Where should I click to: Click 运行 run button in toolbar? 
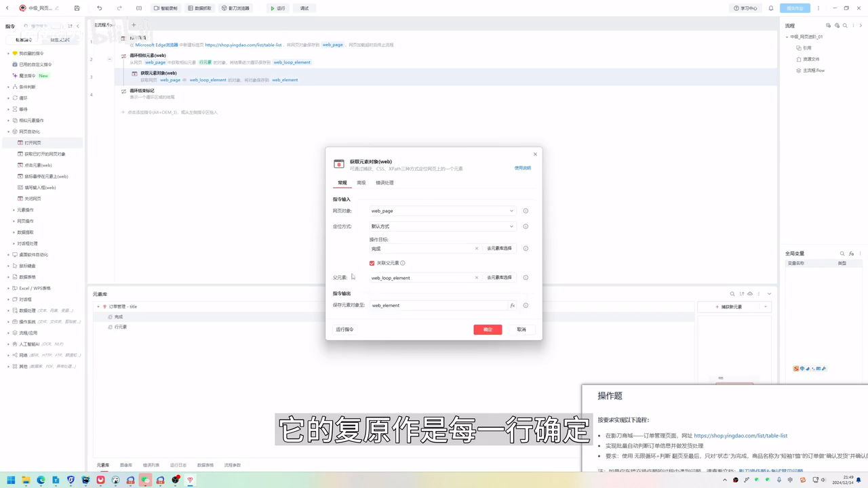coord(278,8)
